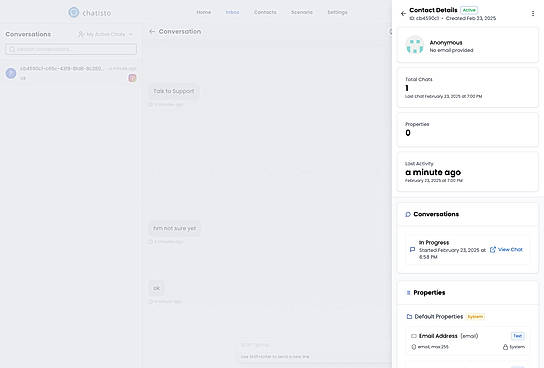Click the 'I'm not sure yet' message bubble
The height and width of the screenshot is (368, 544).
(175, 228)
